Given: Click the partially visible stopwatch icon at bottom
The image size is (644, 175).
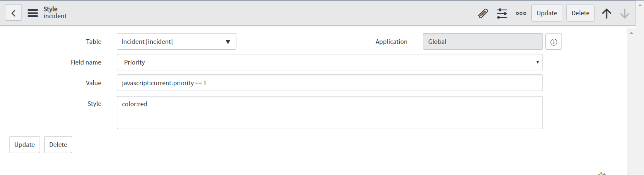Looking at the screenshot, I should pos(602,173).
